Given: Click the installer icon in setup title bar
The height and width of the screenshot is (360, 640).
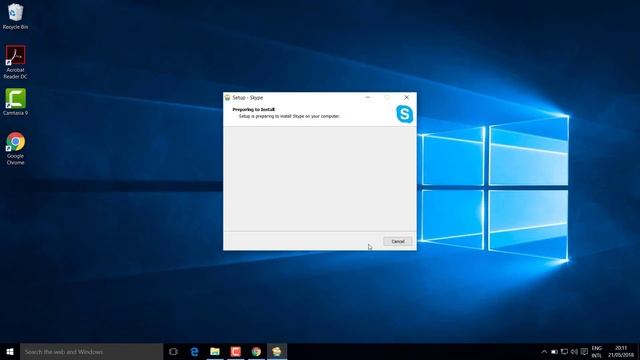Looking at the screenshot, I should (228, 98).
